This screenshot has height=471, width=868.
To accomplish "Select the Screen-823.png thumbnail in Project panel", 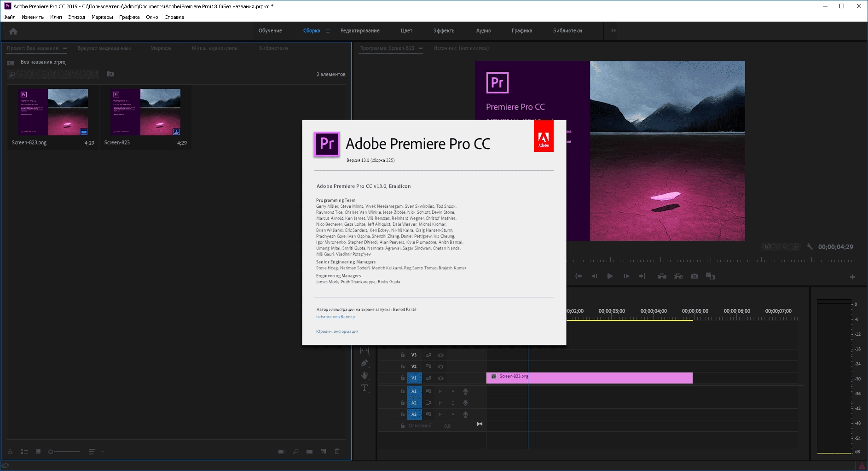I will click(53, 112).
